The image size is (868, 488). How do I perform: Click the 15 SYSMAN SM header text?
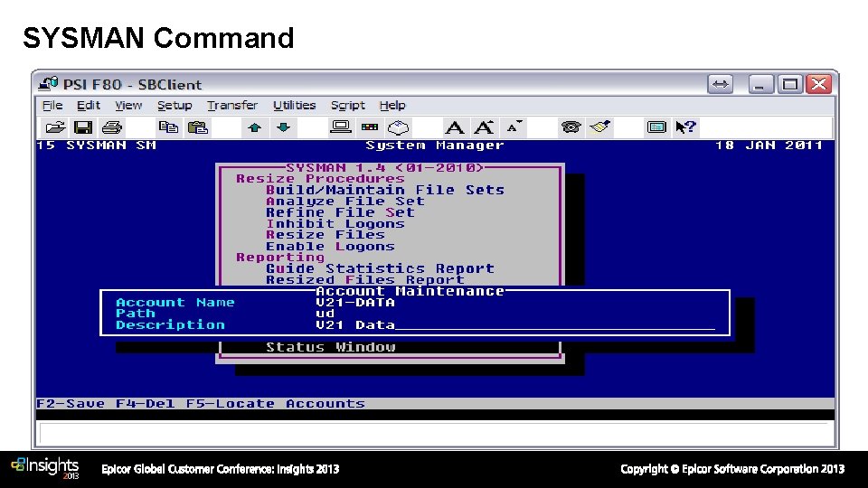[97, 145]
